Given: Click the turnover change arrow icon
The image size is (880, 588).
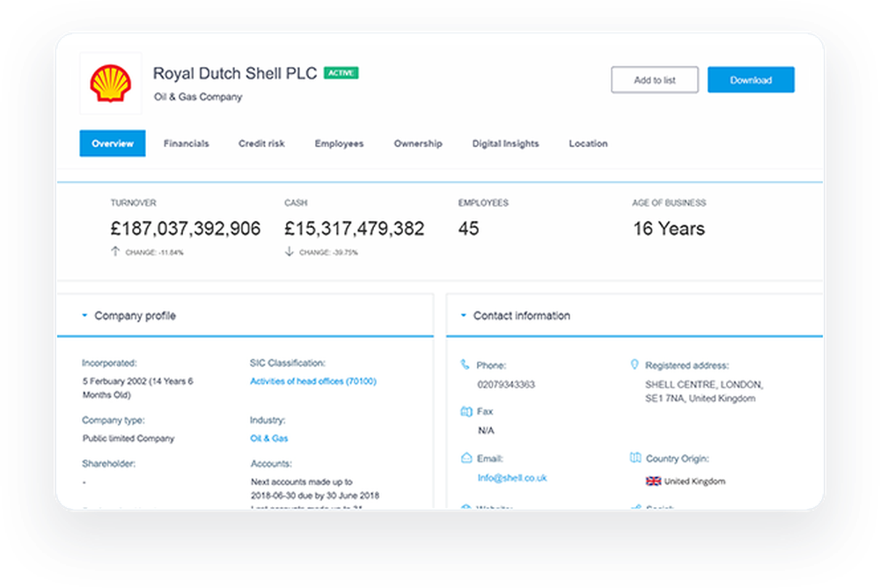Looking at the screenshot, I should click(115, 252).
